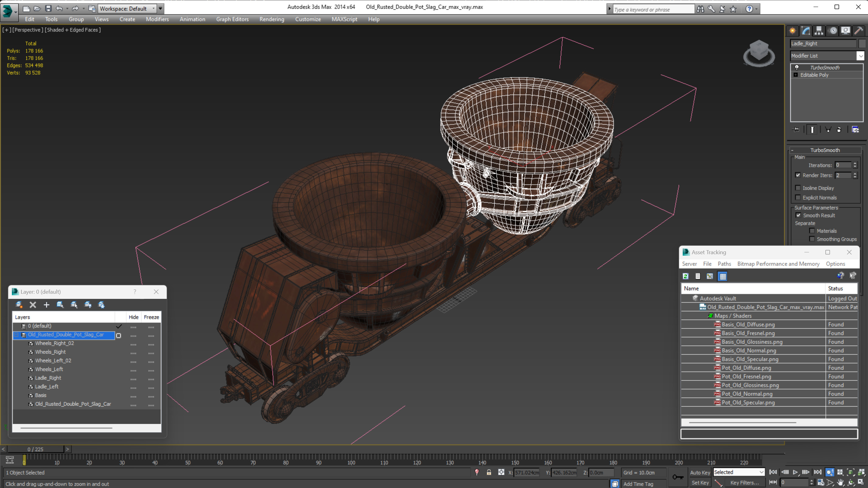868x488 pixels.
Task: Click the Refresh icon in Asset Tracking
Action: pyautogui.click(x=685, y=276)
